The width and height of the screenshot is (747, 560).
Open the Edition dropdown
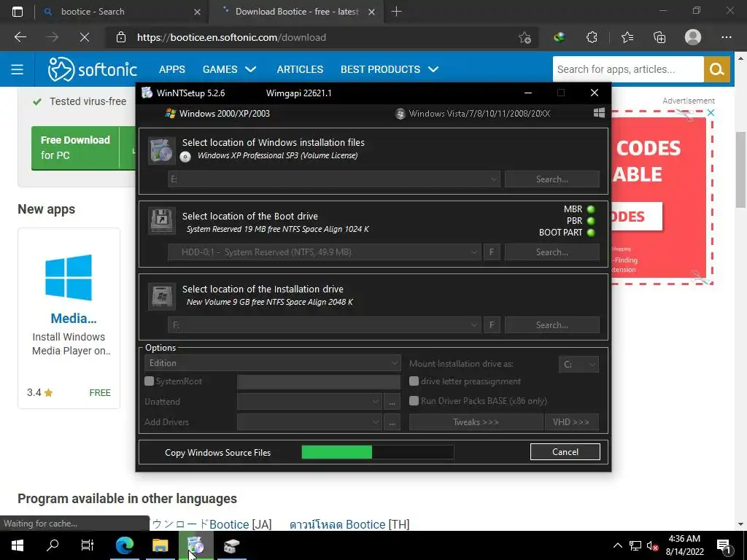(x=273, y=363)
